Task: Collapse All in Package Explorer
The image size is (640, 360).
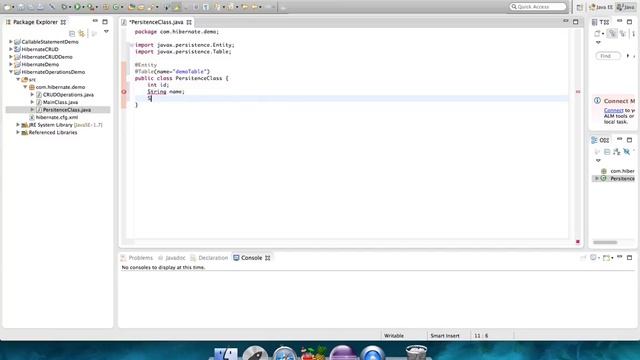Action: click(x=72, y=33)
